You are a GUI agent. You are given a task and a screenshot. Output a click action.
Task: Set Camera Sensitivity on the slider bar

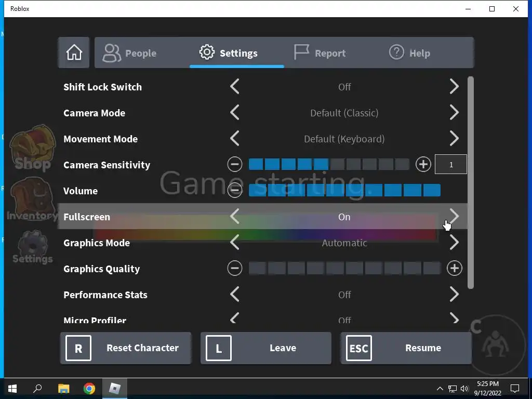329,165
